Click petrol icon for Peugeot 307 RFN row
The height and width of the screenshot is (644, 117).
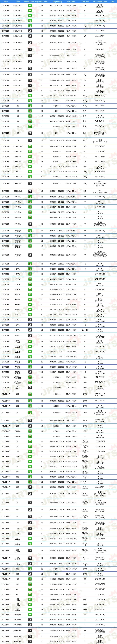coord(30,569)
